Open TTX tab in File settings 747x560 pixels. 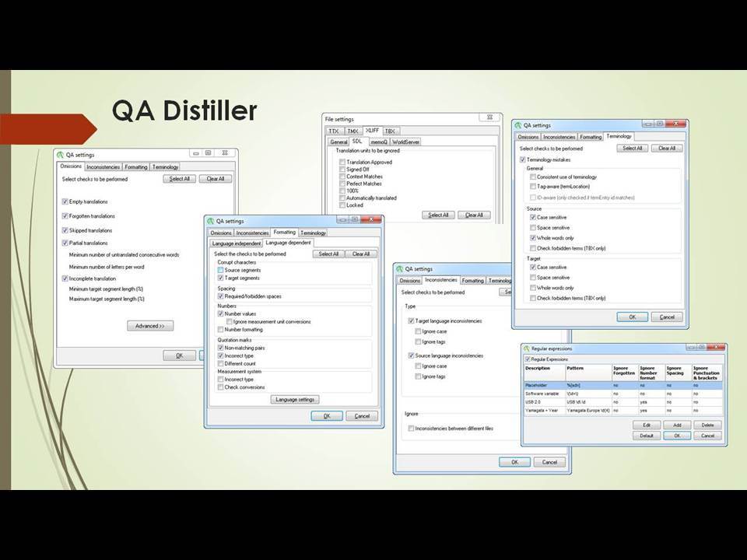pos(334,131)
